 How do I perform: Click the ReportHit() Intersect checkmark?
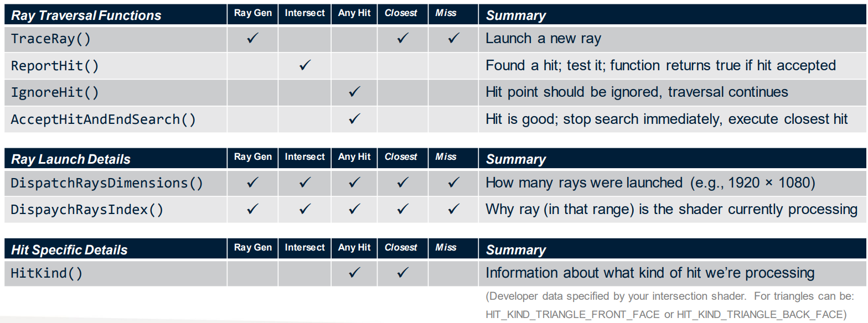click(x=304, y=65)
